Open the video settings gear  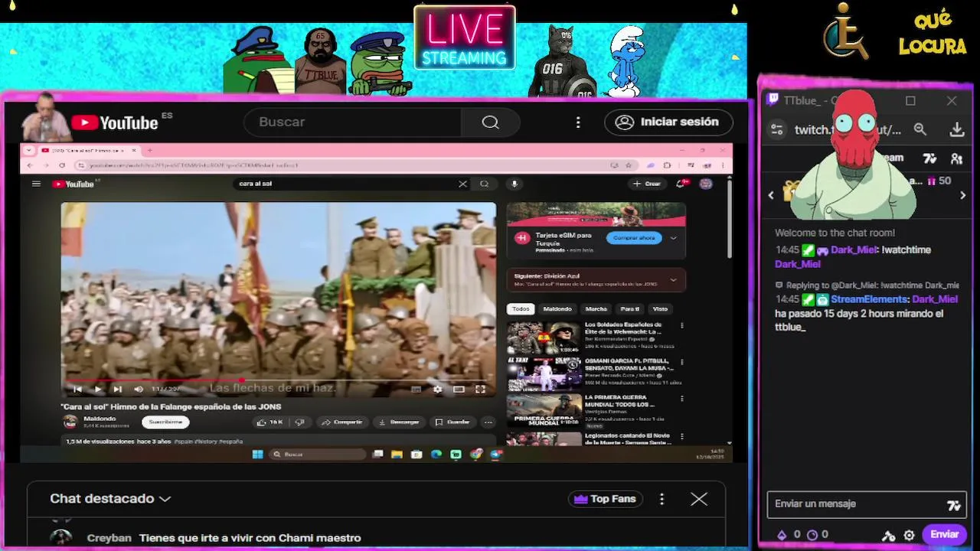click(437, 390)
